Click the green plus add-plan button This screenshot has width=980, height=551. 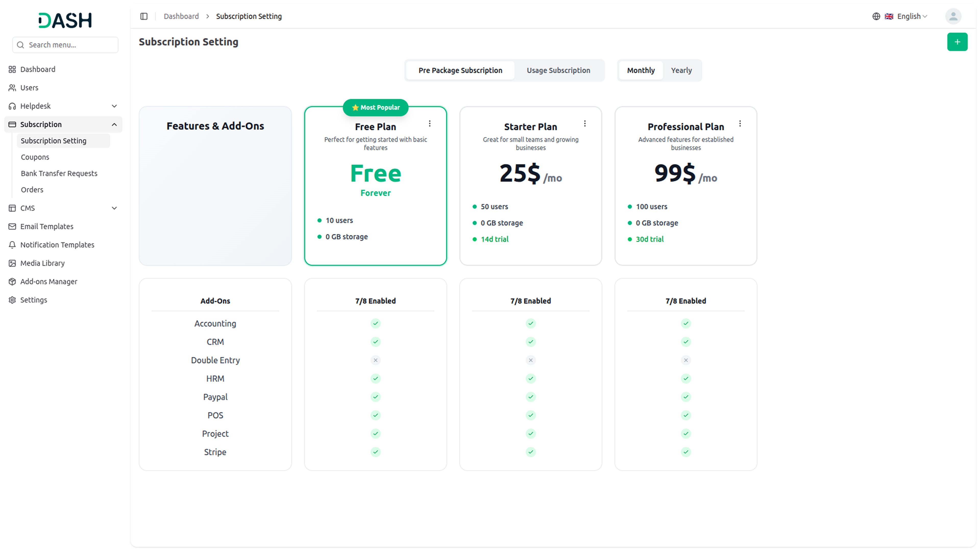(x=957, y=42)
